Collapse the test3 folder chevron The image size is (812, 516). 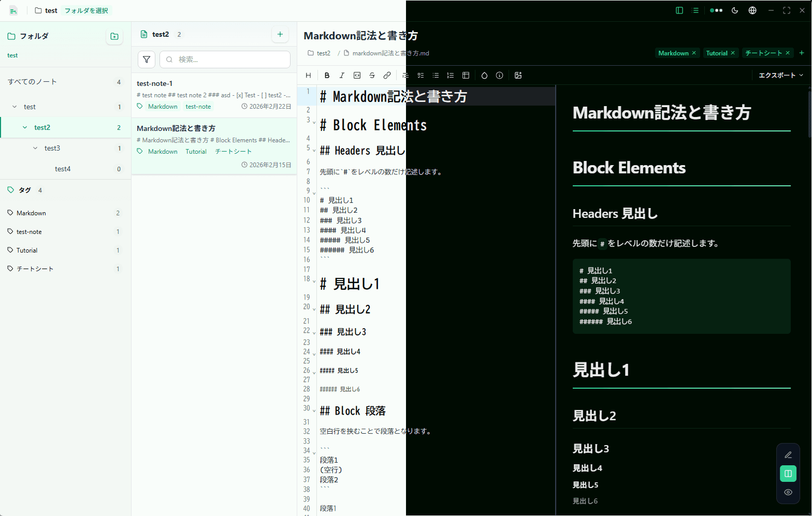(35, 148)
